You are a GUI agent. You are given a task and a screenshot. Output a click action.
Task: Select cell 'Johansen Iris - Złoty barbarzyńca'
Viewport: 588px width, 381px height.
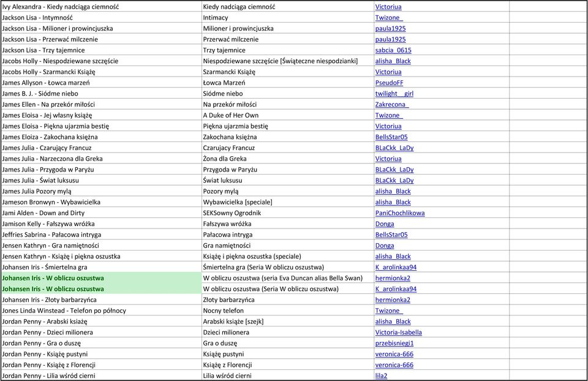[101, 300]
